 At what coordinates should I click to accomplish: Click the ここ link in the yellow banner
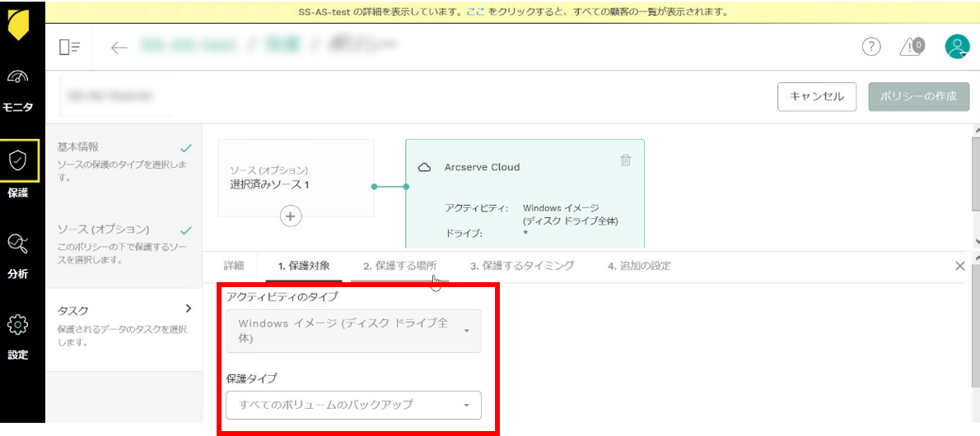[x=475, y=12]
